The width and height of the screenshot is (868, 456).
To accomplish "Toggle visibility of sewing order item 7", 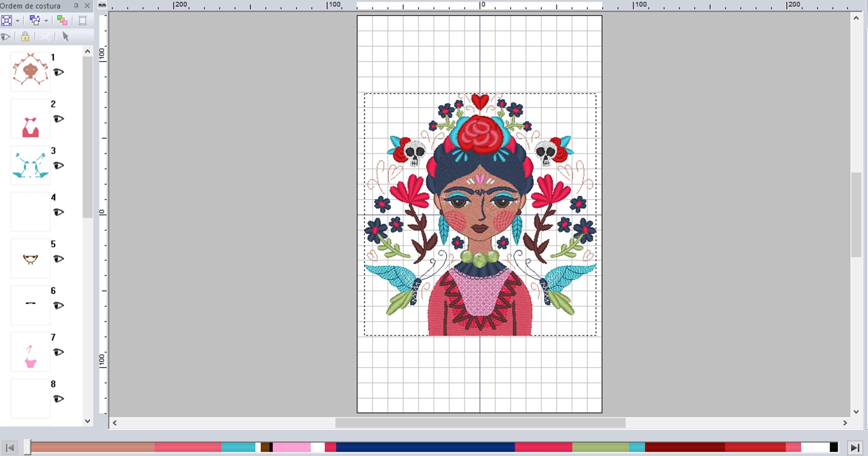I will coord(59,352).
